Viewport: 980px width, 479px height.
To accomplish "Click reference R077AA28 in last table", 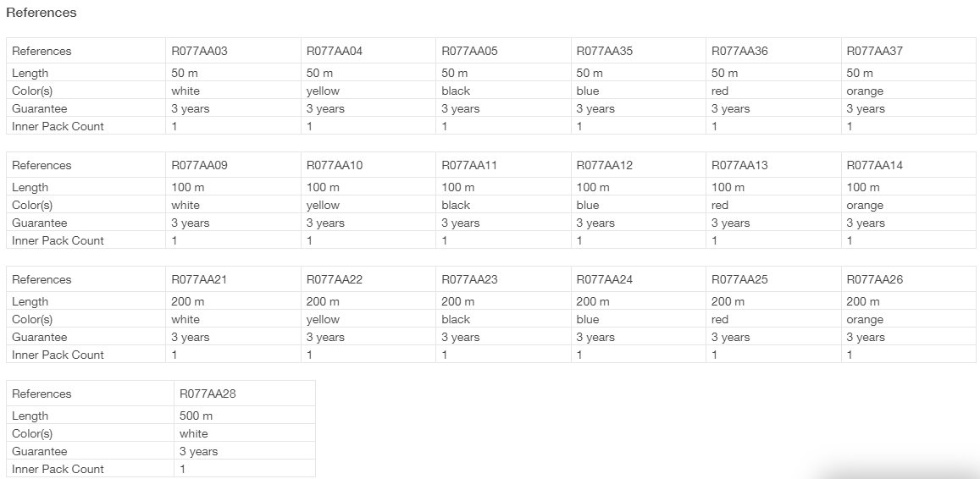I will point(208,394).
